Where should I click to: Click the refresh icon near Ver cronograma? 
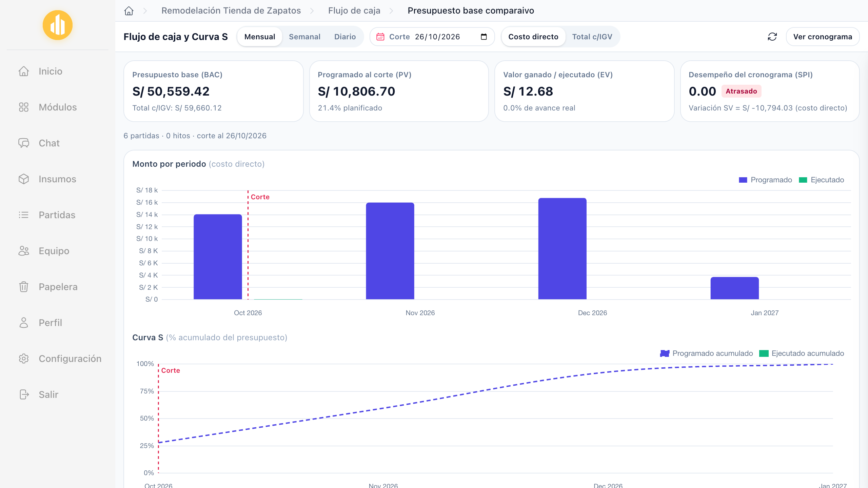tap(772, 37)
